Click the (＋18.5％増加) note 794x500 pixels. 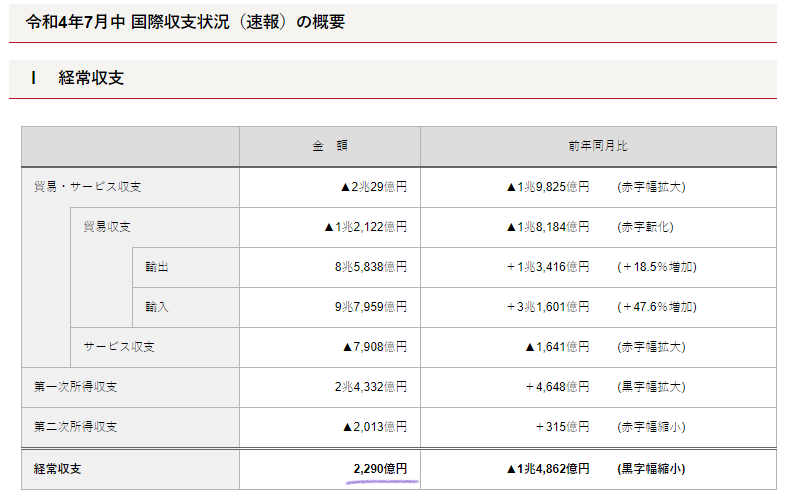coord(656,267)
